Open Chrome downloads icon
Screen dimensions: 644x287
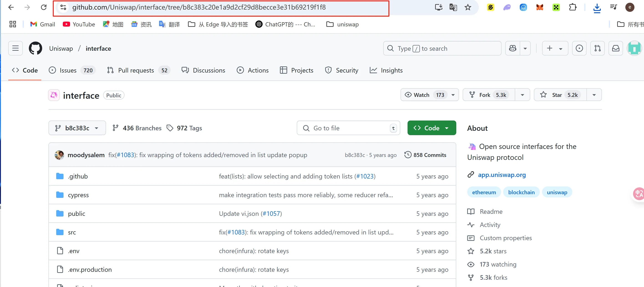(597, 7)
